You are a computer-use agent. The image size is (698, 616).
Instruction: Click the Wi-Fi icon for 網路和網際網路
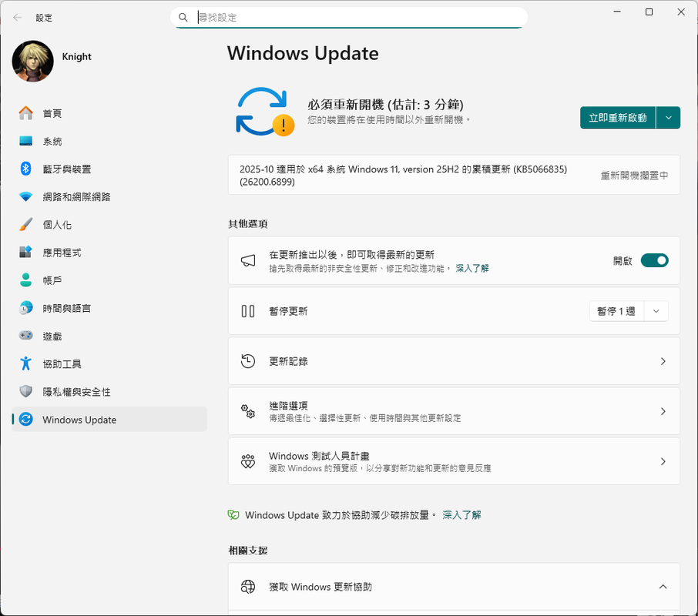pyautogui.click(x=26, y=196)
